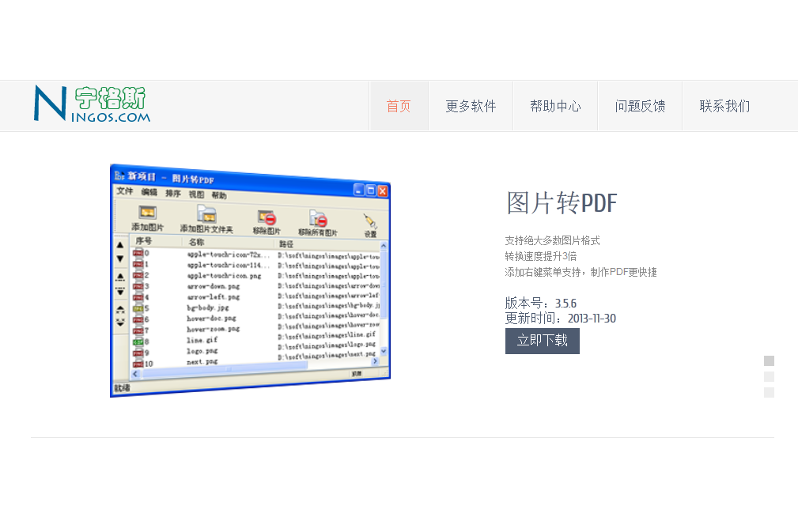
Task: Click the 立即下载 download button
Action: 542,341
